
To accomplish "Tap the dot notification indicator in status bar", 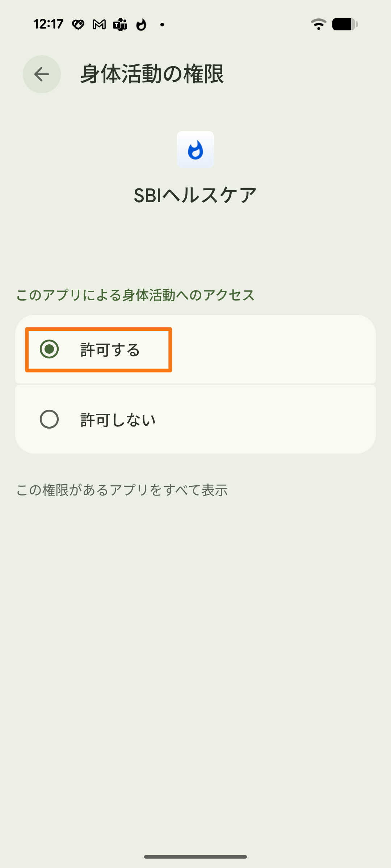I will click(x=162, y=25).
